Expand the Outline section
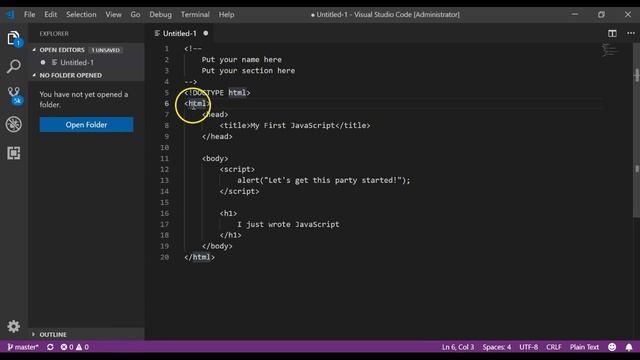The image size is (640, 360). pyautogui.click(x=34, y=334)
